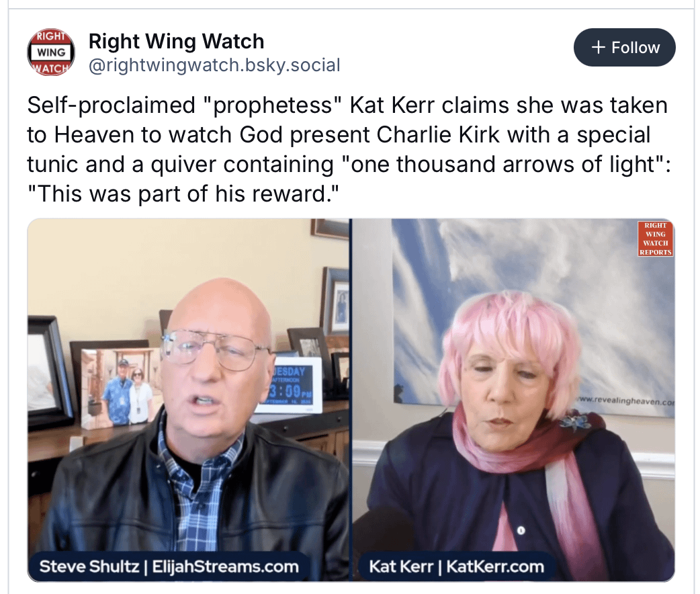700x594 pixels.
Task: Open the Right Wing Watch display name
Action: [176, 42]
